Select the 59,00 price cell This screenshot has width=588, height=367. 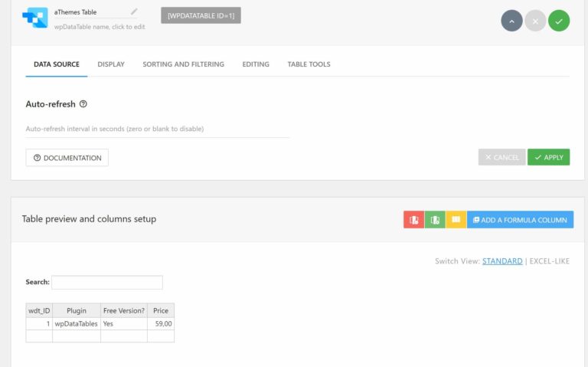point(161,323)
